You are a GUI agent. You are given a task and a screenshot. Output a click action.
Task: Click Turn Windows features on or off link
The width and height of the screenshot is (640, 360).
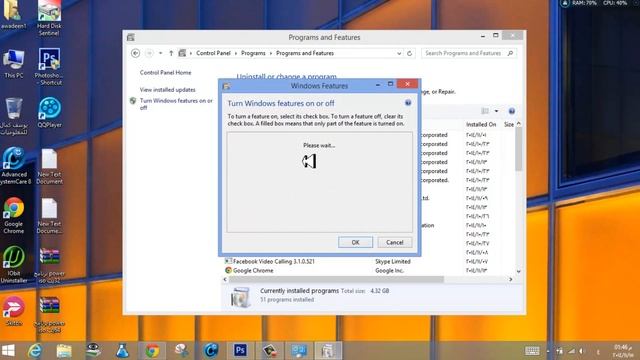(176, 104)
